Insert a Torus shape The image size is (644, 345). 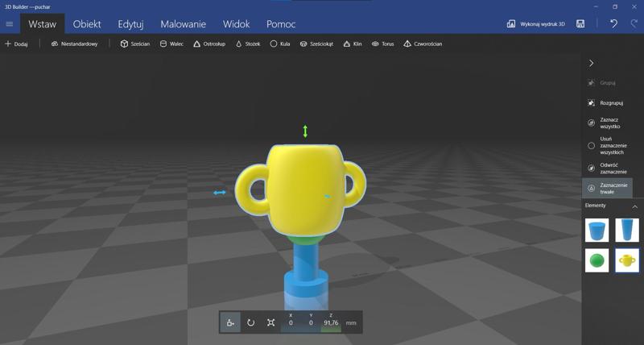[382, 44]
